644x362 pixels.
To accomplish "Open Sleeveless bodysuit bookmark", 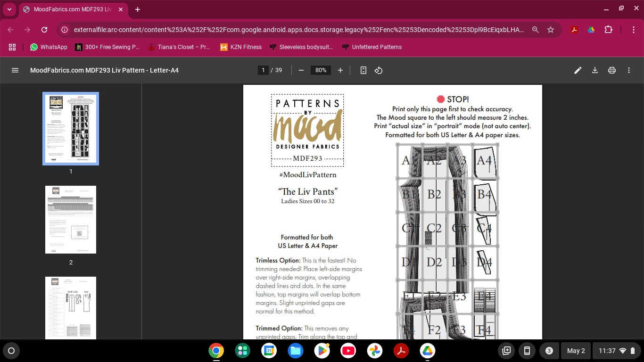I will [x=301, y=47].
